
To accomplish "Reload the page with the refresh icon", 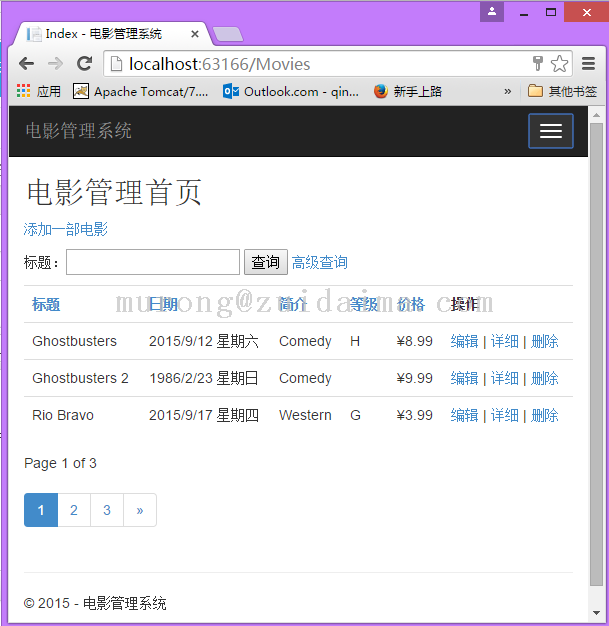I will [x=85, y=64].
